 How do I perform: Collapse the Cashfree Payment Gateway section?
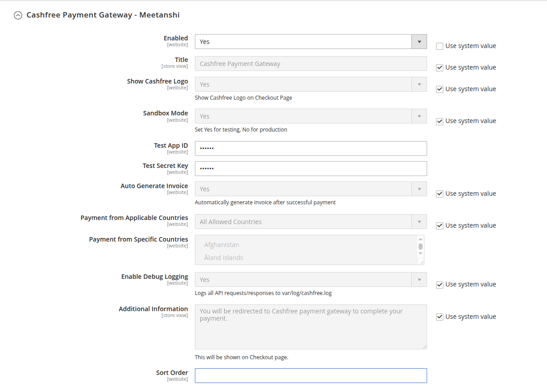(18, 15)
